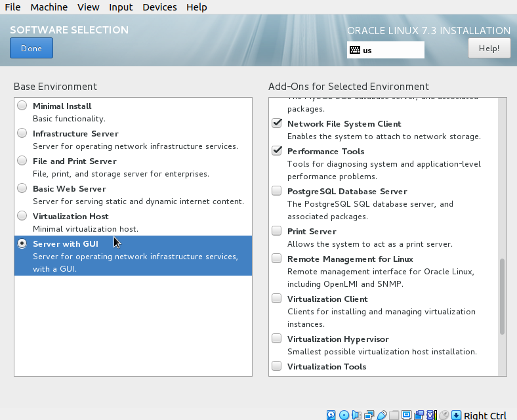Click the keyboard capture arrow icon
Viewport: 517px width, 420px height.
[457, 415]
